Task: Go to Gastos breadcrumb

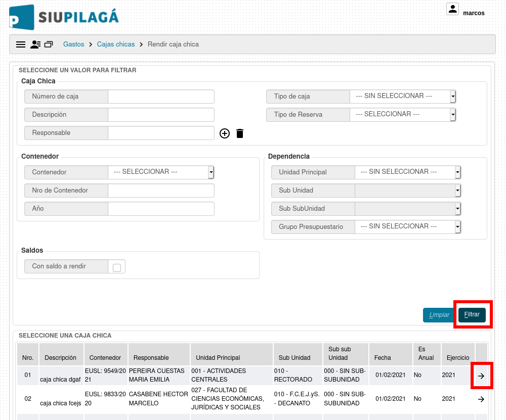Action: [73, 44]
